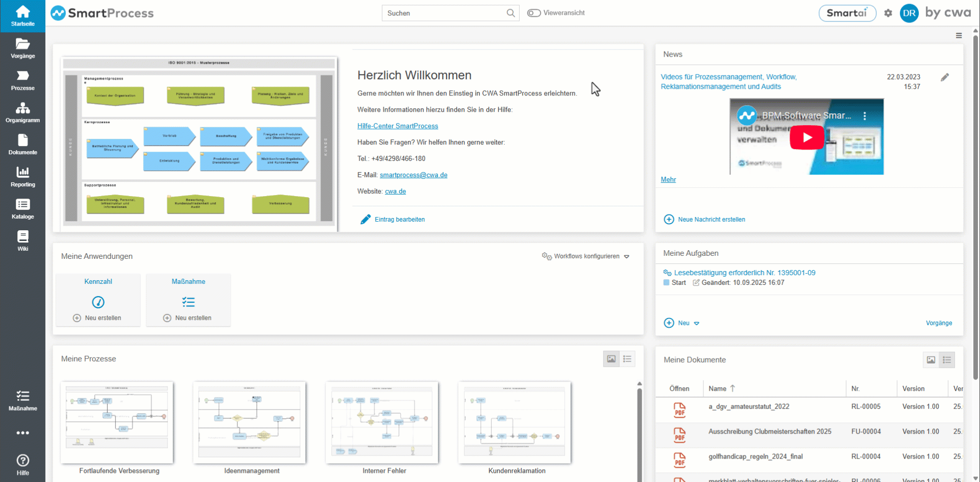Screen dimensions: 980x482
Task: Open PDF for a_dgv_amateurstatut_2022
Action: pos(679,410)
